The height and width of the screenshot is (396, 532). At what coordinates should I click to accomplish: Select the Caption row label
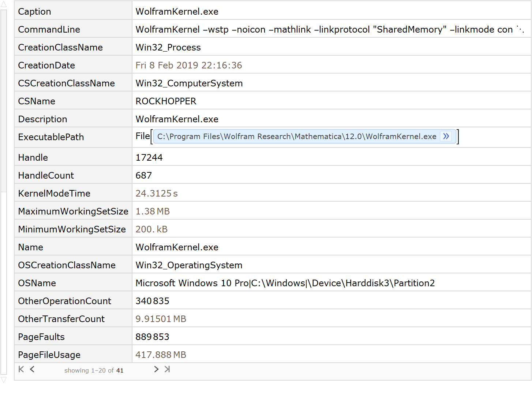34,12
